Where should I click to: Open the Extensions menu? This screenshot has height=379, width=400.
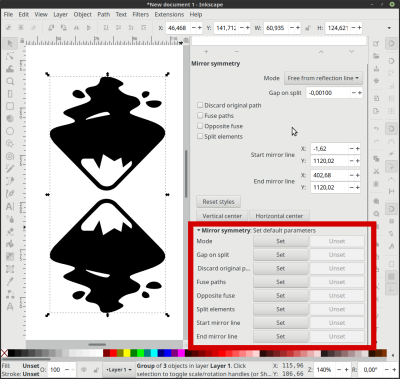click(x=169, y=15)
